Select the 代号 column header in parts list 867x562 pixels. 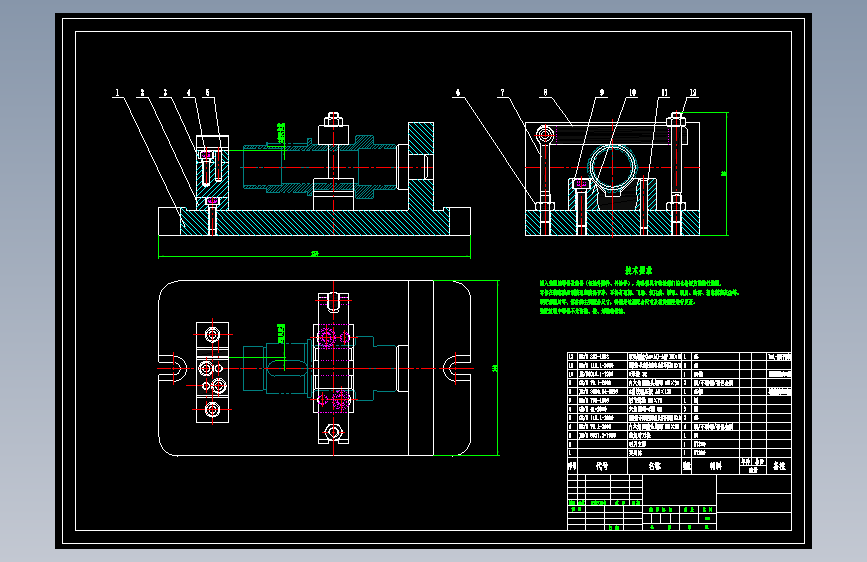(602, 466)
